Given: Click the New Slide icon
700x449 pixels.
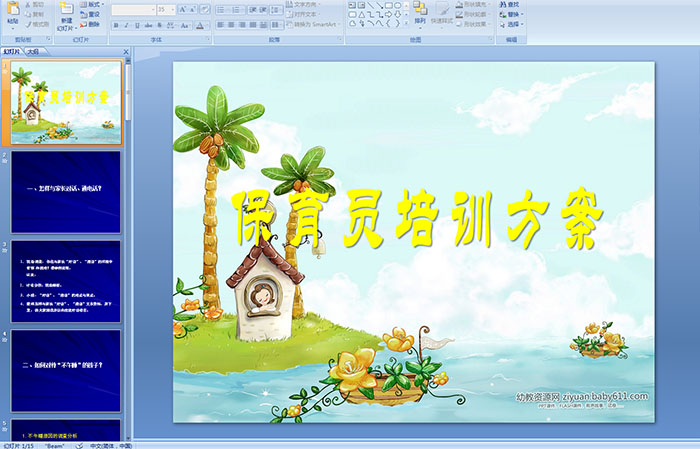Looking at the screenshot, I should 67,9.
